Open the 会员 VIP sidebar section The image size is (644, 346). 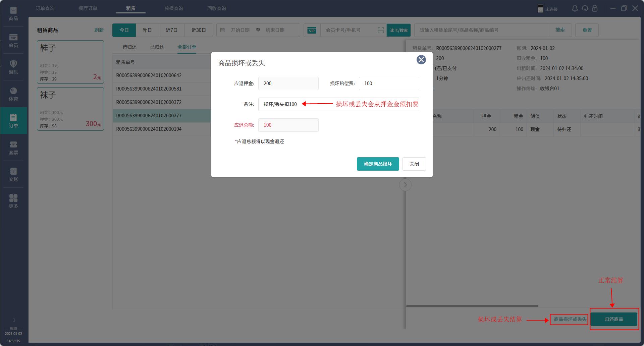13,41
